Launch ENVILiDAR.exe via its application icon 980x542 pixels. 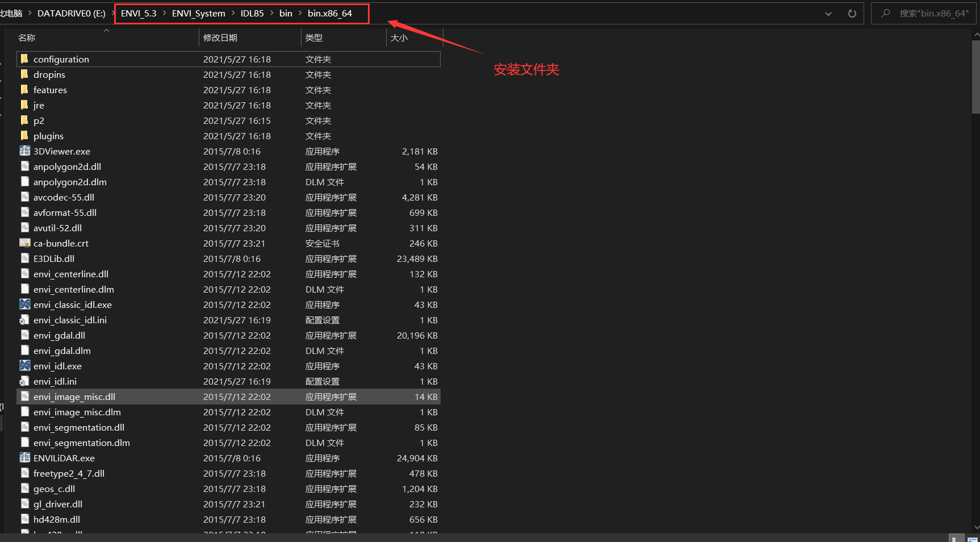[25, 458]
